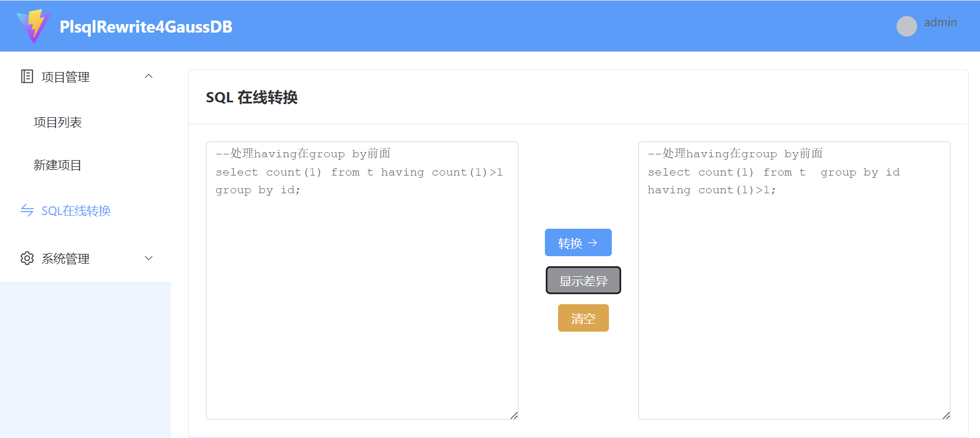Viewport: 980px width, 438px height.
Task: Click the PlsqlRewrite4GaussDB lightning logo
Action: click(x=33, y=26)
